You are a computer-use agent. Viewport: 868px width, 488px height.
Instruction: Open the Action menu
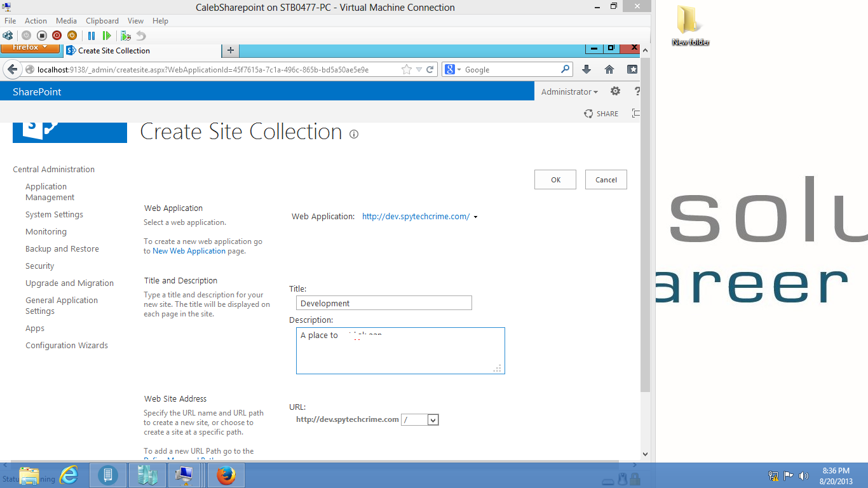(x=36, y=21)
